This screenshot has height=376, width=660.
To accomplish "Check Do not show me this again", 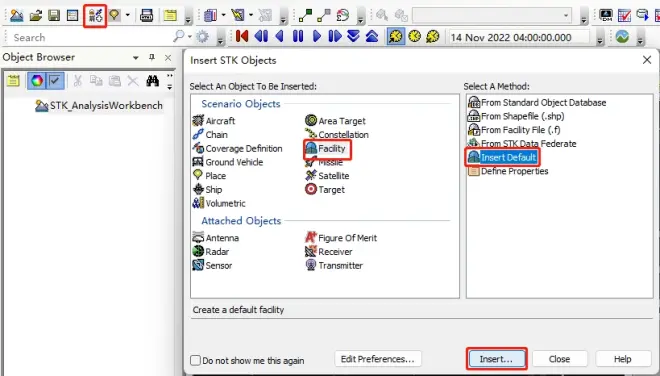I will point(195,360).
